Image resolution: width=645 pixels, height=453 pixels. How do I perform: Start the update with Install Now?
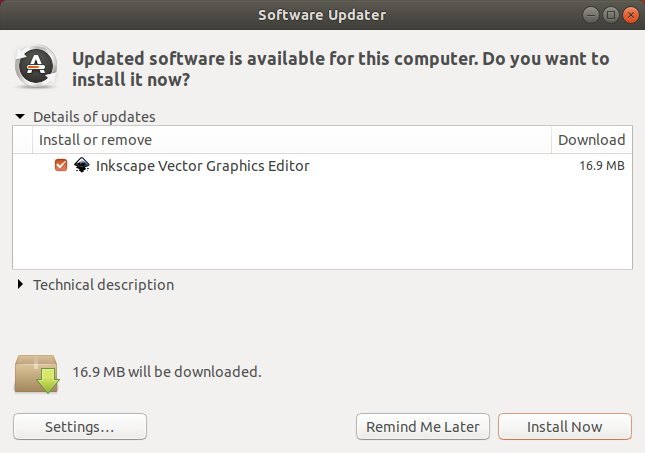[x=565, y=427]
